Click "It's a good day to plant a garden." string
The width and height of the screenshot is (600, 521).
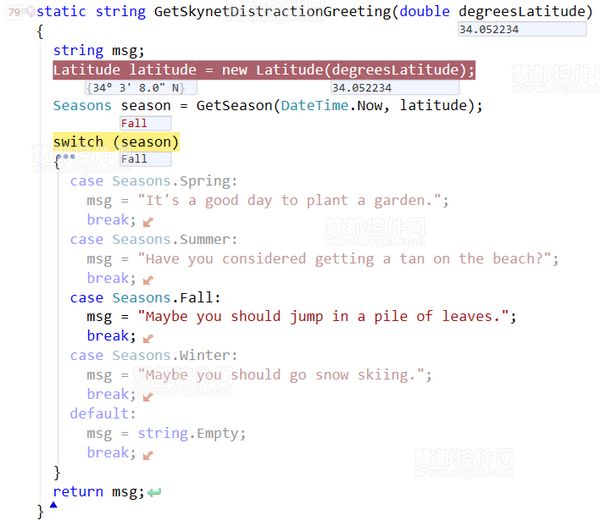click(x=290, y=200)
